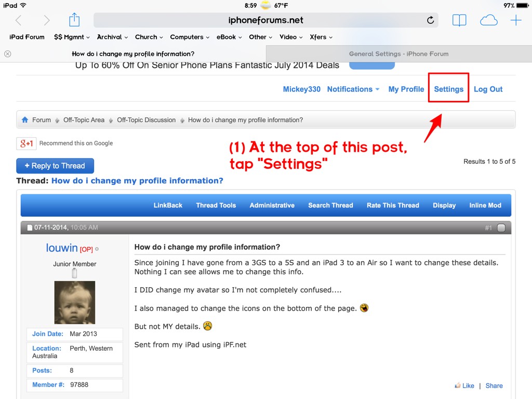Screen dimensions: 532x399
Task: Tap the Safari forward arrow
Action: point(46,20)
